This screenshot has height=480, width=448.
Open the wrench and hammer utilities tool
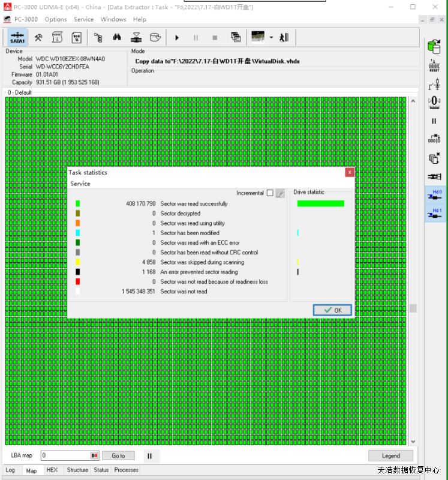coord(38,38)
